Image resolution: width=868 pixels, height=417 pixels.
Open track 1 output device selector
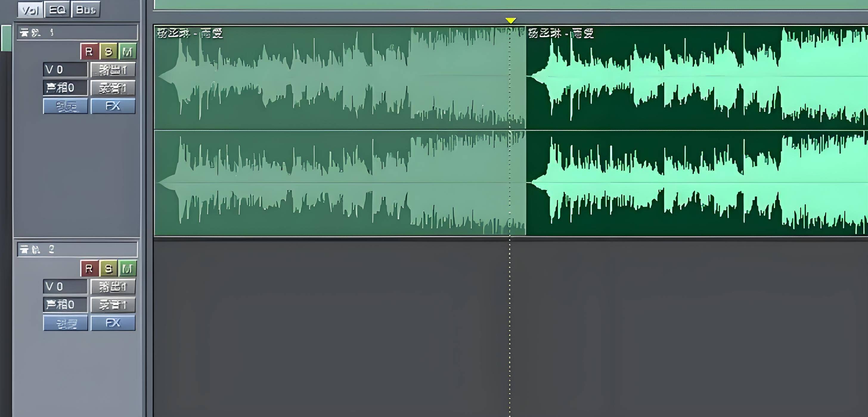pyautogui.click(x=113, y=70)
